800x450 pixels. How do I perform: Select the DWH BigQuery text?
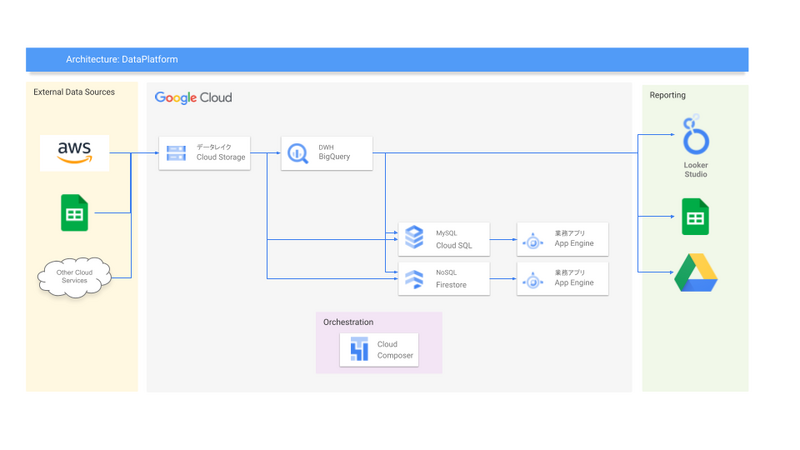point(334,152)
